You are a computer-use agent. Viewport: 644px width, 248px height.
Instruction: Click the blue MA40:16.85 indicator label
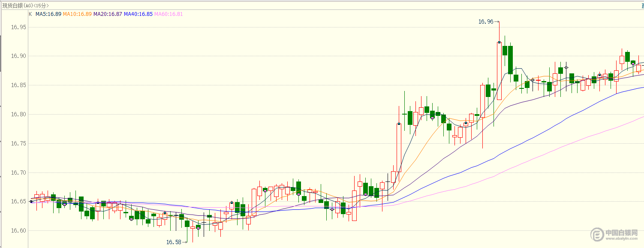point(138,14)
